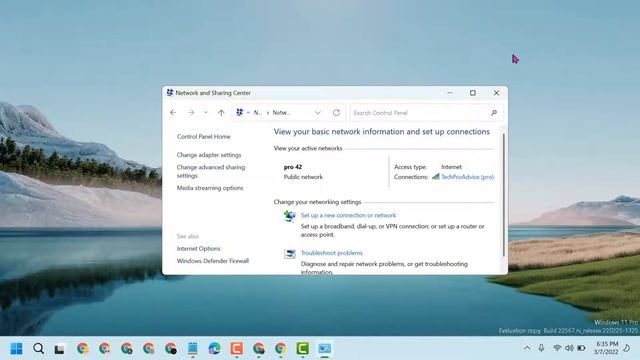Show hidden system tray icons
The height and width of the screenshot is (360, 640).
pos(527,348)
